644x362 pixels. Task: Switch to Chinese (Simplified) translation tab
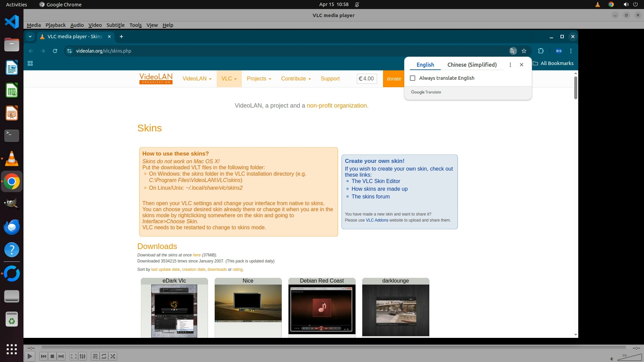(472, 65)
